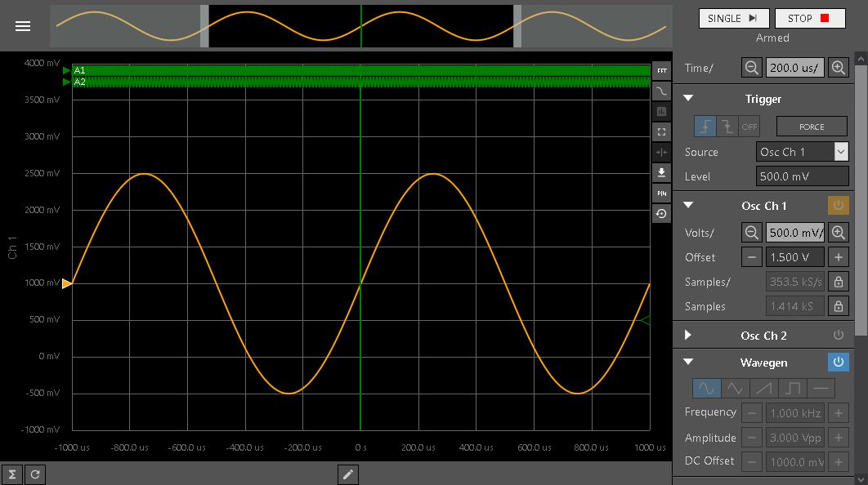Edit the Time/ 200.0 us field

795,68
